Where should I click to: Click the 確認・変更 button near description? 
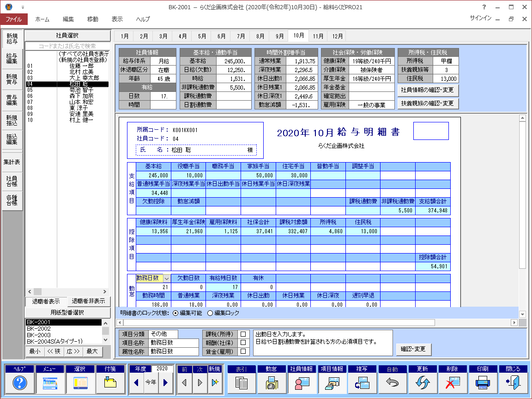(413, 349)
